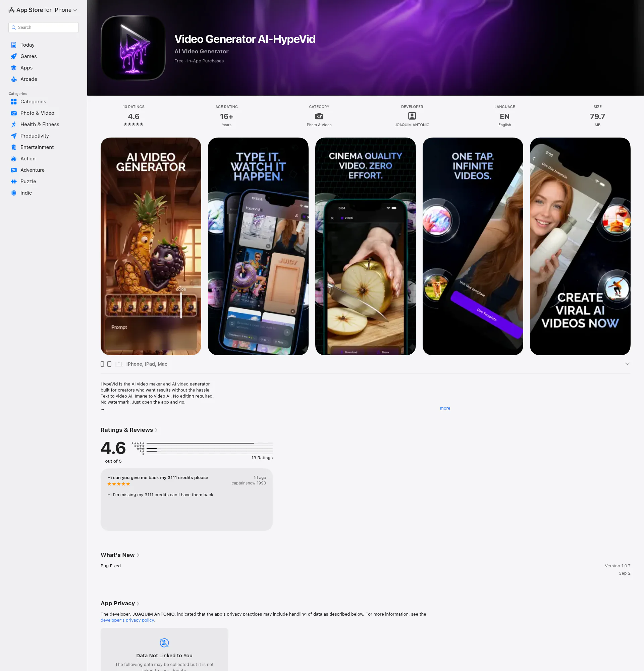Open TYPE IT. WATCH IT HAPPEN screenshot
The height and width of the screenshot is (671, 644).
click(x=258, y=247)
